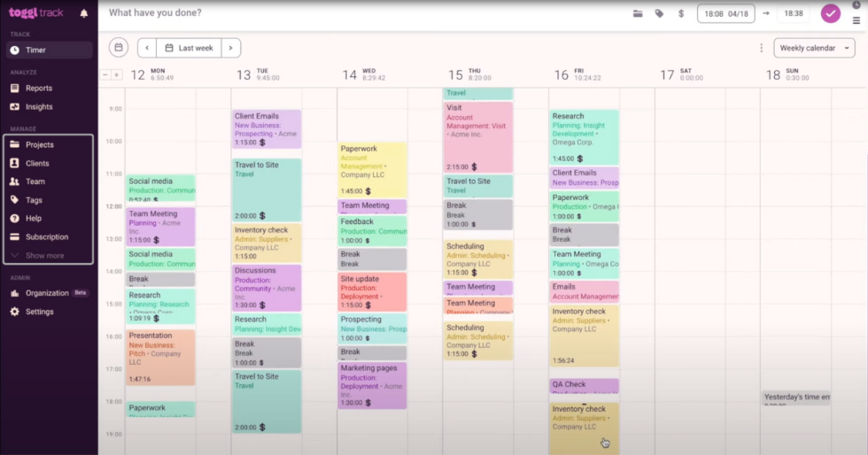Open the Weekly calendar dropdown
The image size is (868, 455).
pos(814,48)
